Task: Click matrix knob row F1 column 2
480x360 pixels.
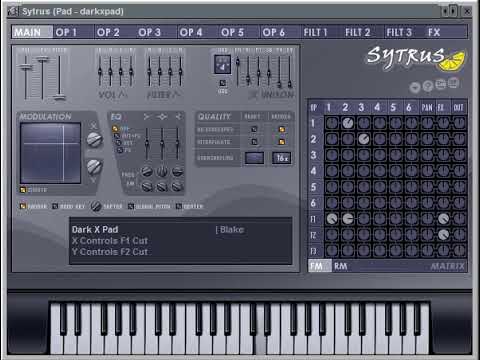Action: (x=348, y=219)
